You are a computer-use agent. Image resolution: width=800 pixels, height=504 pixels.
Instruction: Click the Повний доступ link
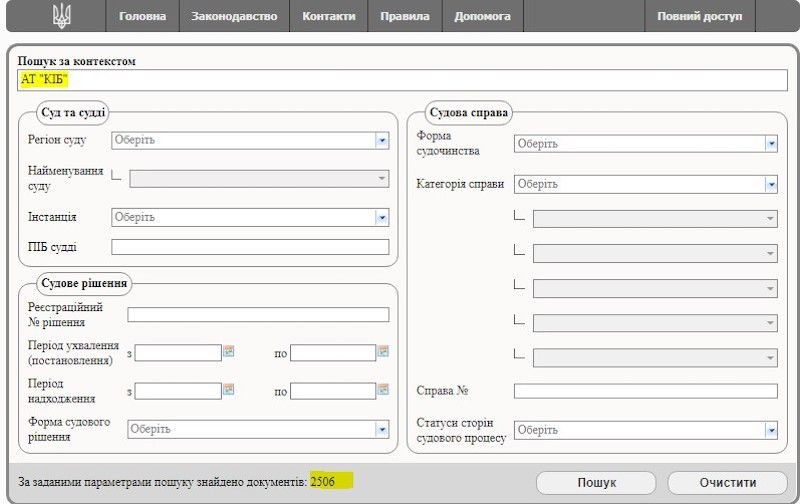tap(699, 17)
